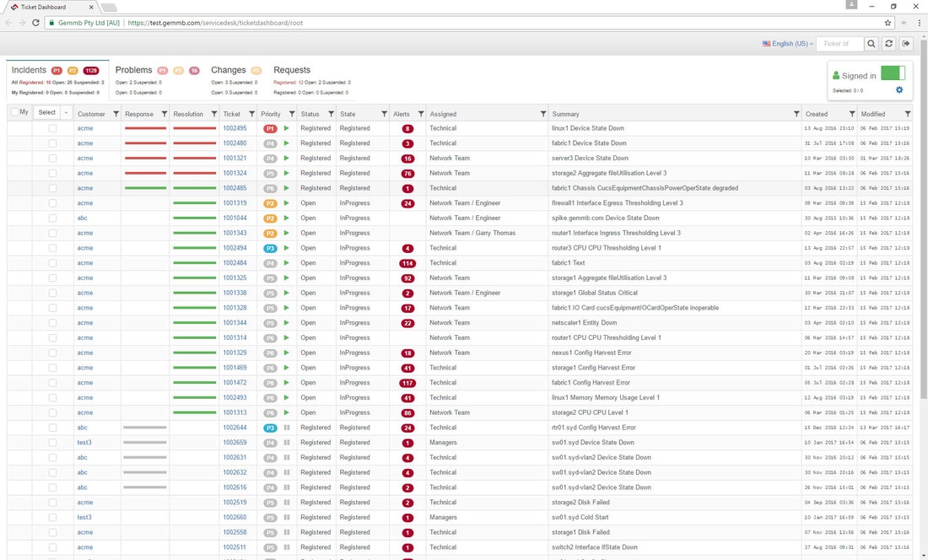Reload the browser page
This screenshot has width=928, height=560.
pos(35,23)
